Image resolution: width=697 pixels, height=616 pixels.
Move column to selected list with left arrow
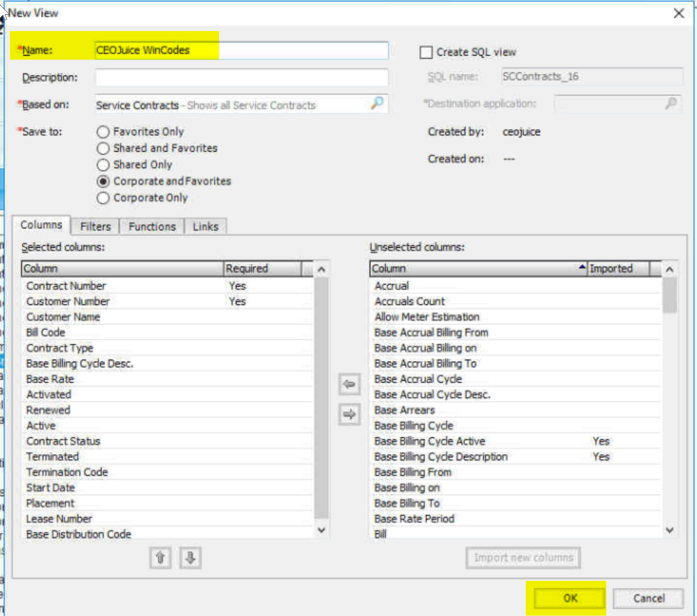tap(349, 384)
